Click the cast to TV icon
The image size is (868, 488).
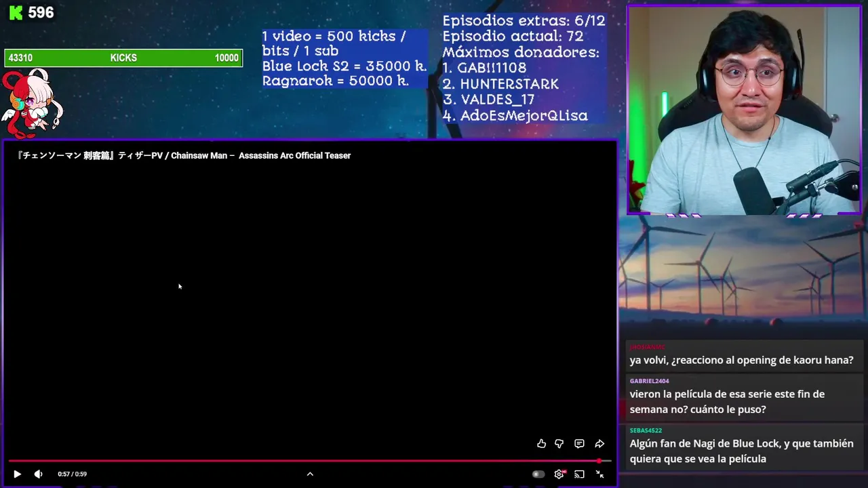(x=579, y=474)
